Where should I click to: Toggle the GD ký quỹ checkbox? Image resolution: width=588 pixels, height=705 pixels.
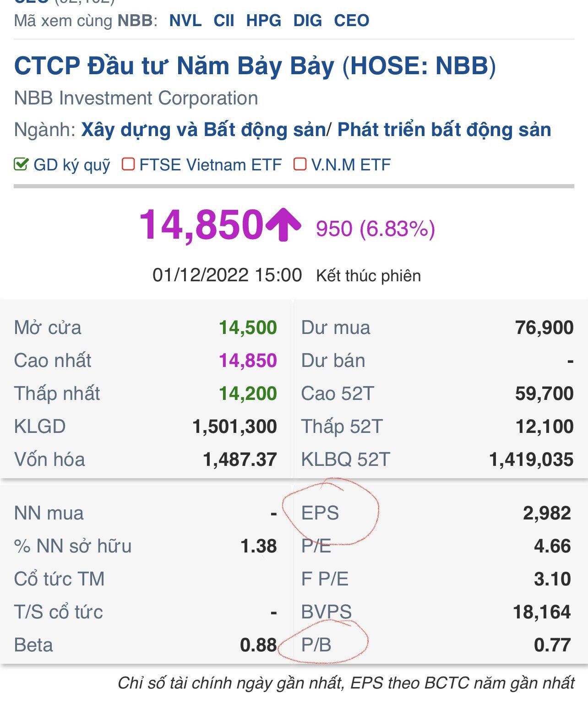pos(21,164)
